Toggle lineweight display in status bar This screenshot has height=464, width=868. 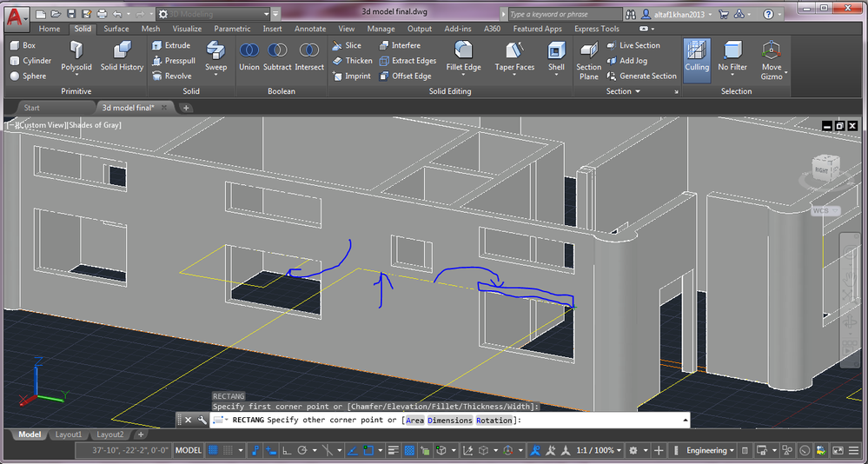coord(394,450)
